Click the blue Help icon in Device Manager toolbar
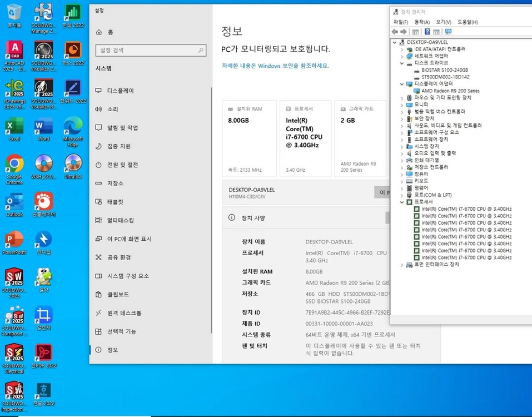Viewport: 532px width, 417px height. [x=427, y=32]
